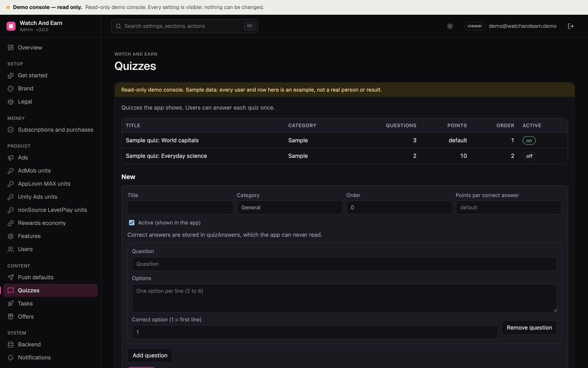This screenshot has height=368, width=588.
Task: Select the Quizzes sidebar item
Action: (51, 290)
